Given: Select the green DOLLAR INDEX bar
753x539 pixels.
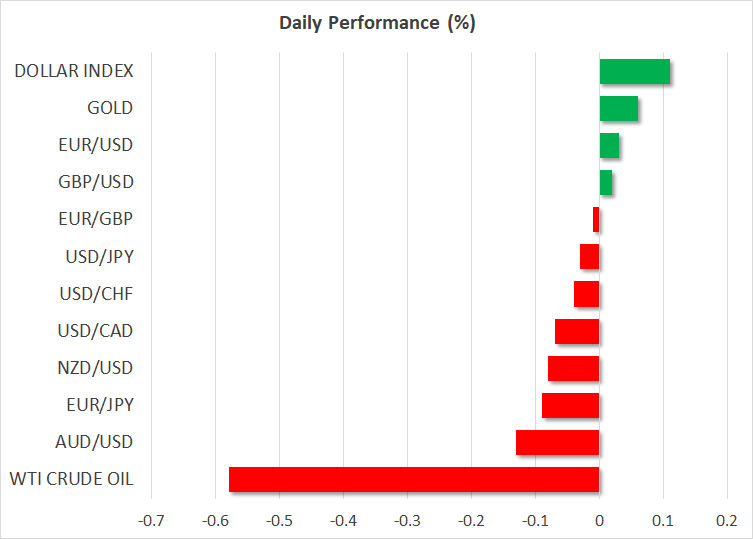Looking at the screenshot, I should click(634, 71).
